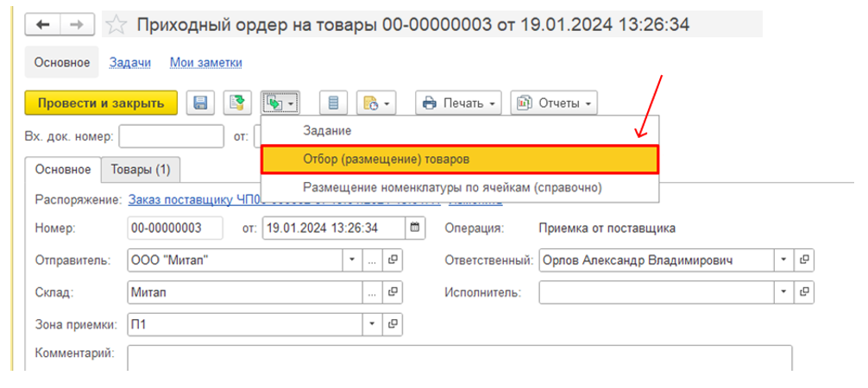
Task: Open the reminders dropdown icon button
Action: pyautogui.click(x=376, y=103)
